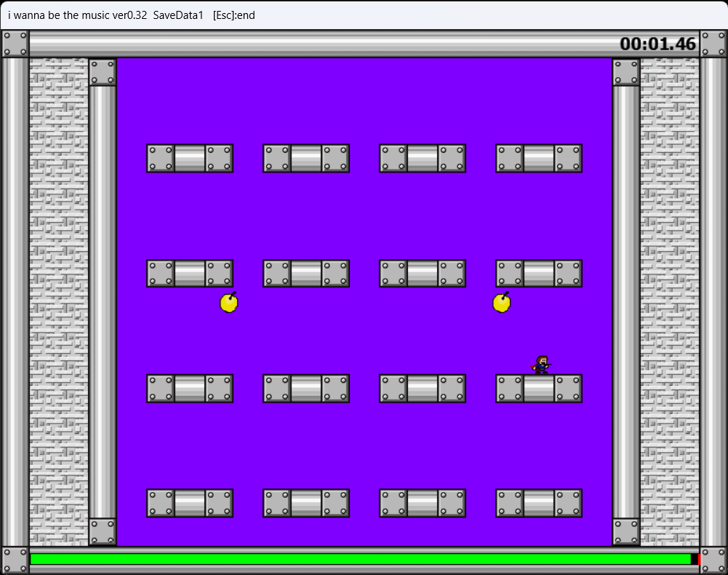Click the player character sprite
This screenshot has width=728, height=575.
[541, 365]
